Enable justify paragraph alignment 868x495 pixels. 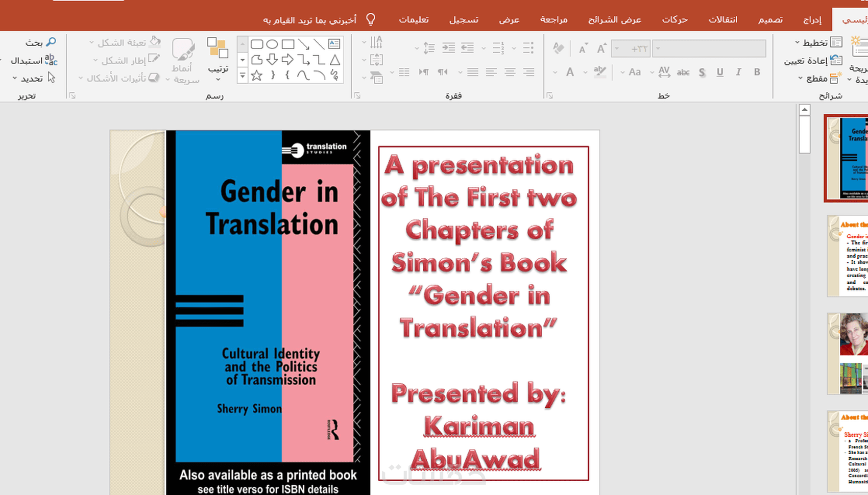tap(473, 72)
